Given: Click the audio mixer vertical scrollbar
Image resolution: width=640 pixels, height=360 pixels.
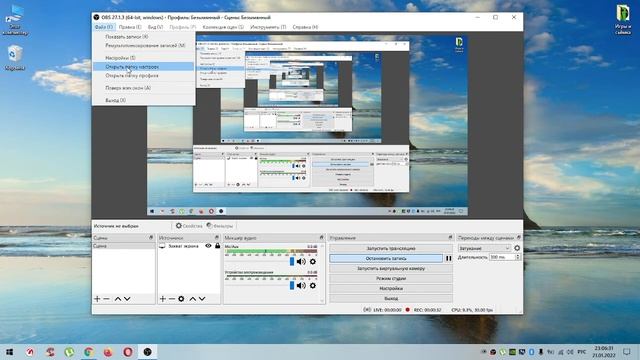Looking at the screenshot, I should pyautogui.click(x=322, y=273).
